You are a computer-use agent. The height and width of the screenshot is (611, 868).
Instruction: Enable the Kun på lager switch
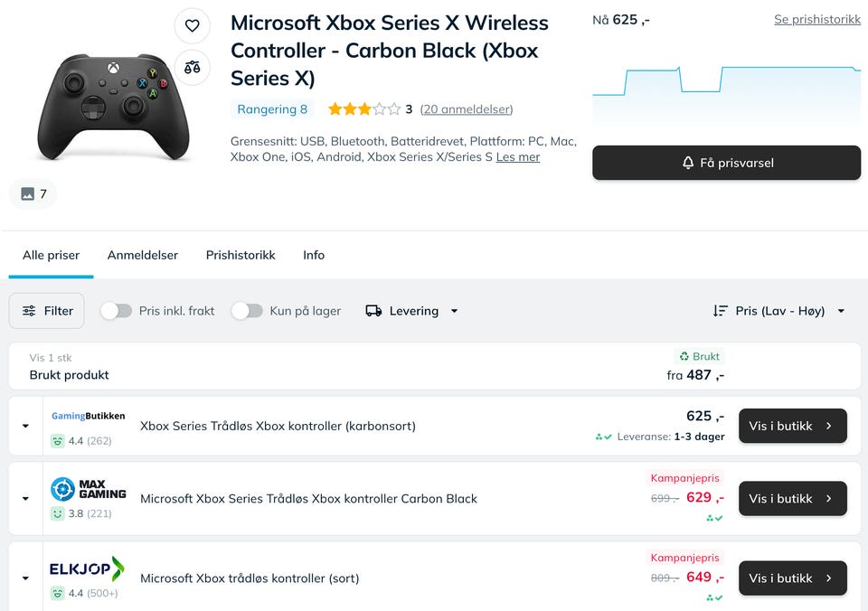[x=247, y=311]
